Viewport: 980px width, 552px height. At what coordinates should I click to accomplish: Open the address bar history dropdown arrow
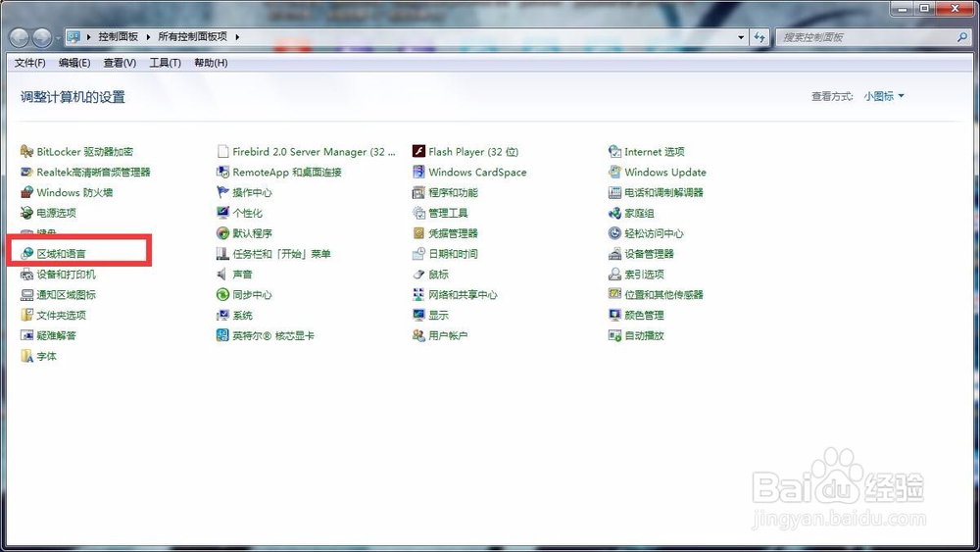click(x=741, y=37)
